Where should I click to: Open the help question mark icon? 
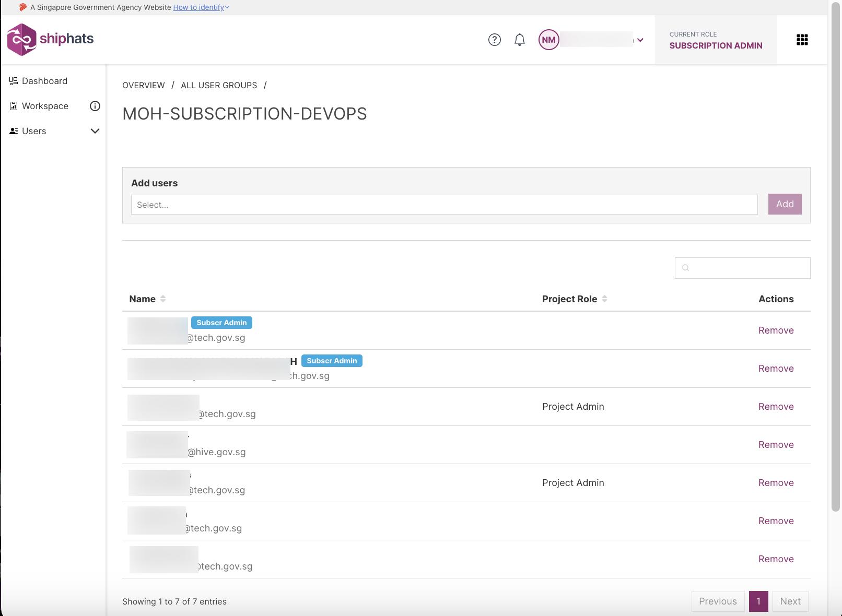[494, 40]
